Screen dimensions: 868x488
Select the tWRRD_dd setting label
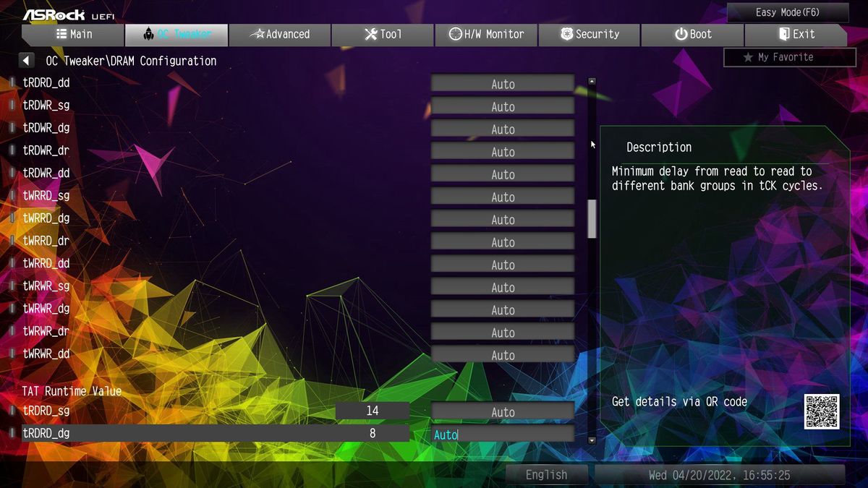pos(46,263)
